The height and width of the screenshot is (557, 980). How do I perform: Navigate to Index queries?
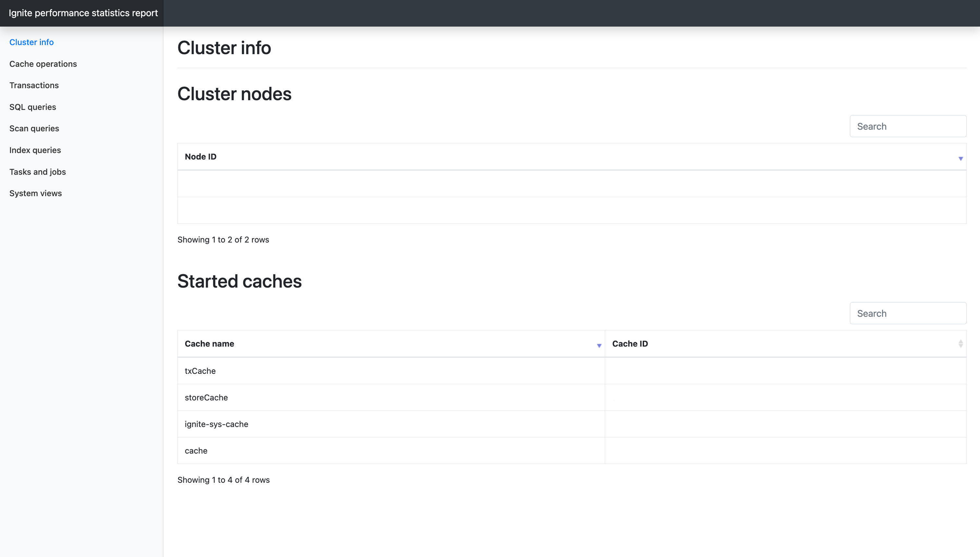(x=35, y=150)
